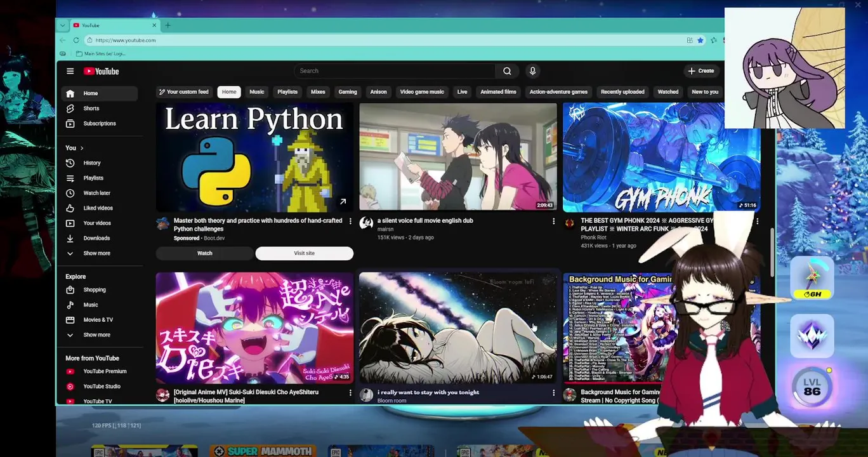
Task: Open options for Learn Python ad
Action: pyautogui.click(x=350, y=221)
